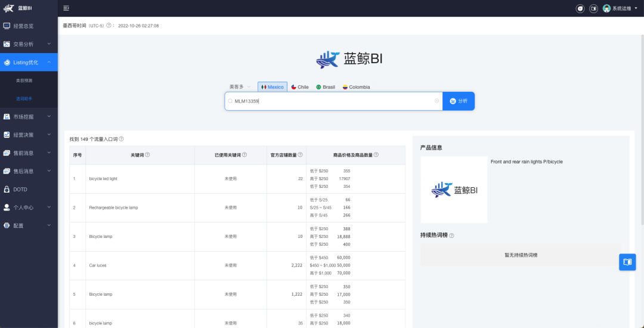Viewport: 644px width, 328px height.
Task: Click the search magnifier icon in input
Action: pos(230,101)
